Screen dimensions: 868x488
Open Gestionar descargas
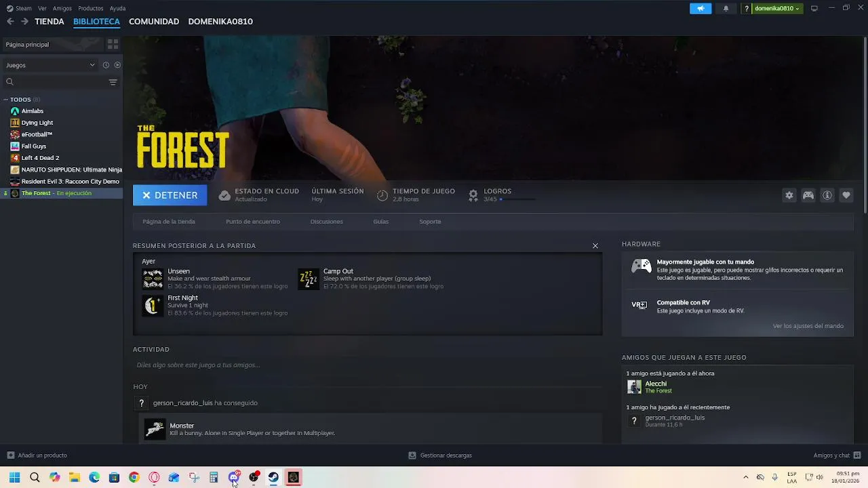click(440, 455)
